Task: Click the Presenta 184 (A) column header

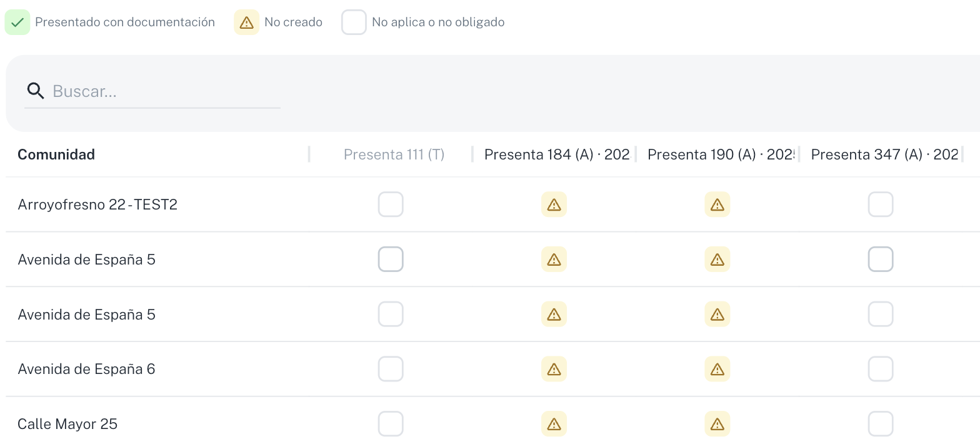Action: [x=557, y=154]
